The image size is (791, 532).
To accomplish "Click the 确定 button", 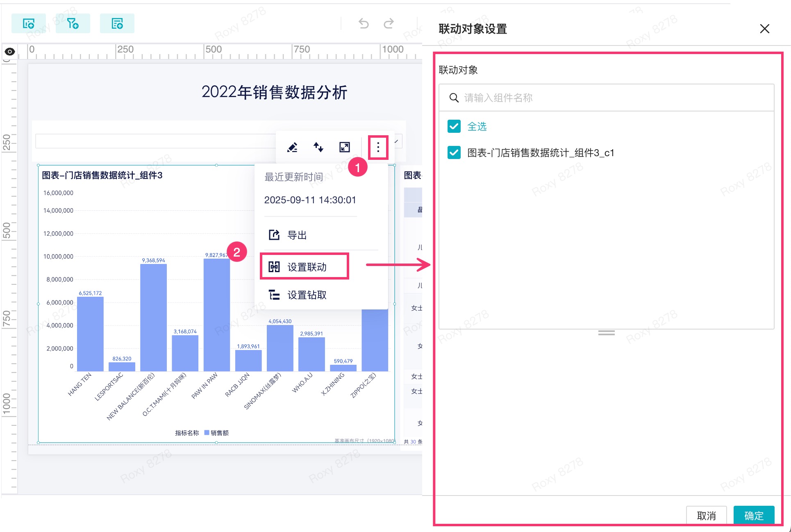I will (754, 515).
